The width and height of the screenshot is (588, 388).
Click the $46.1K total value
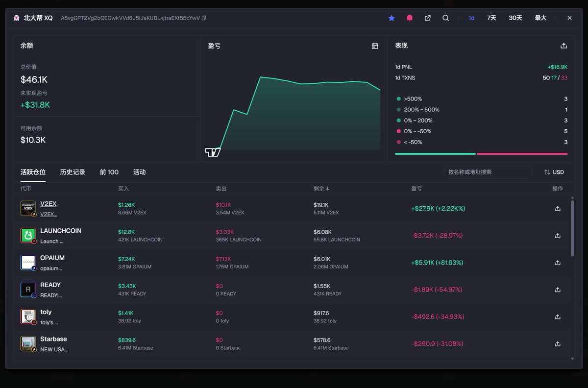tap(34, 79)
